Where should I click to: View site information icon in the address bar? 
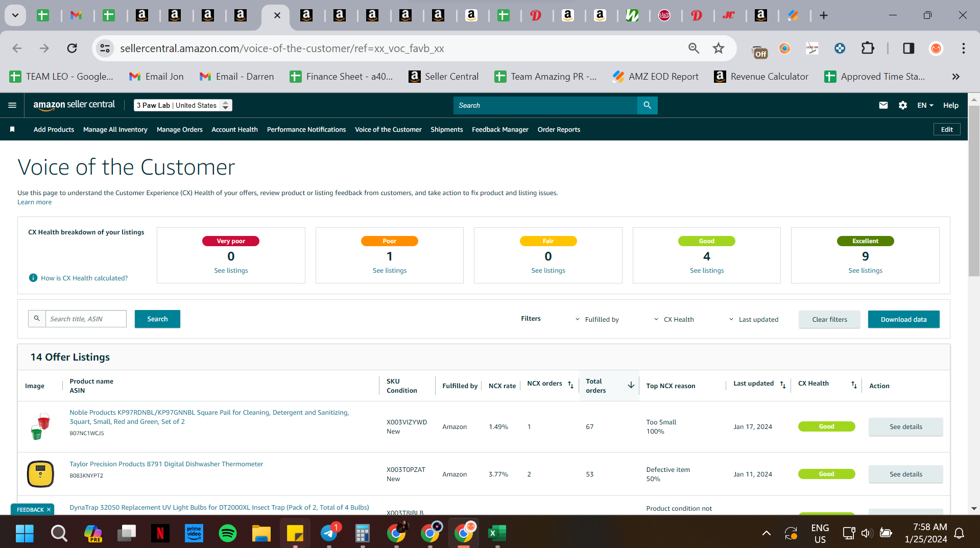[105, 49]
